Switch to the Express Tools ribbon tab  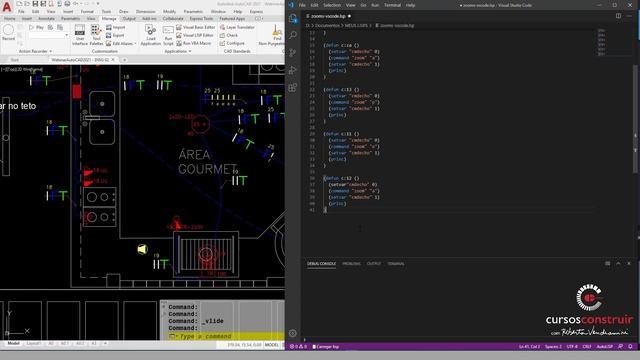click(x=201, y=19)
